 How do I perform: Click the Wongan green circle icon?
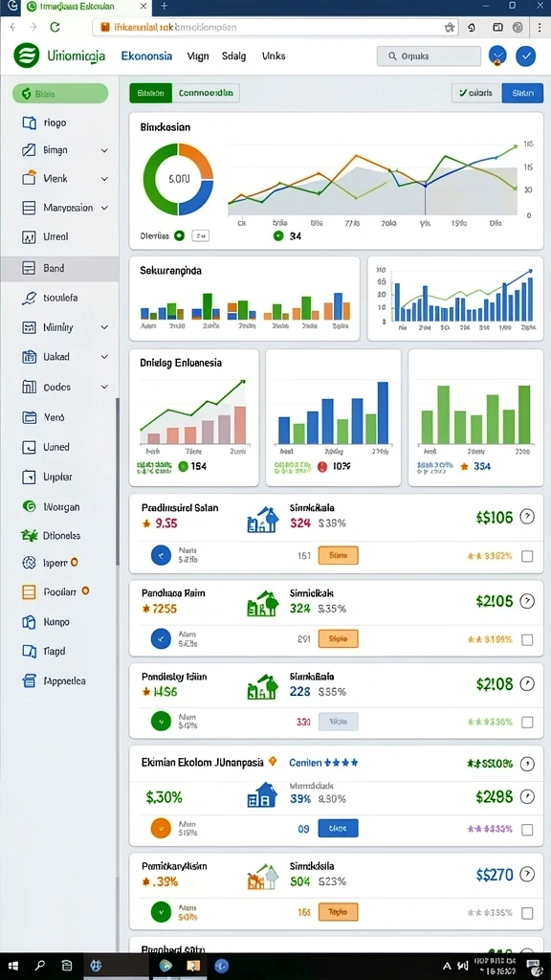pos(29,507)
